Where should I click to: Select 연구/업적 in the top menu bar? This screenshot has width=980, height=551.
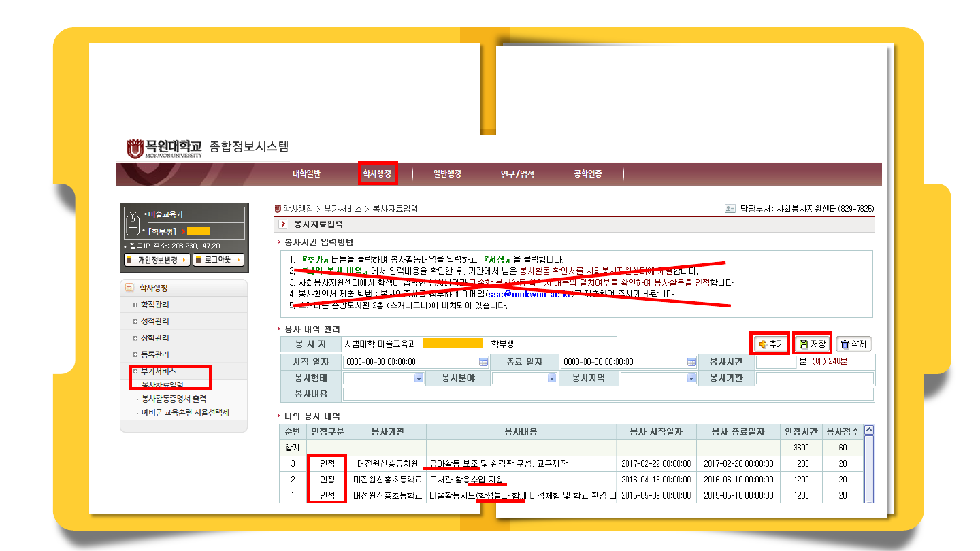tap(517, 174)
